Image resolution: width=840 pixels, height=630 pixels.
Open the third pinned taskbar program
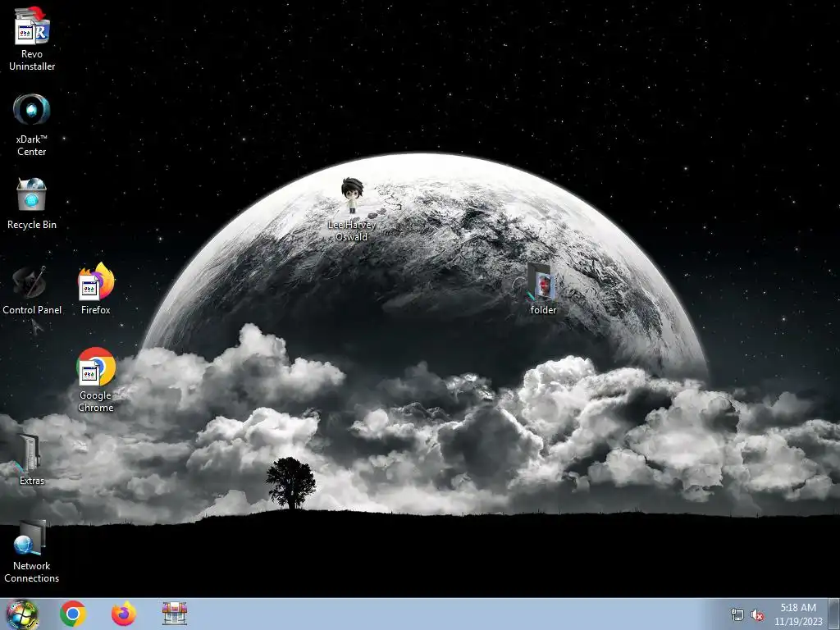click(x=175, y=614)
